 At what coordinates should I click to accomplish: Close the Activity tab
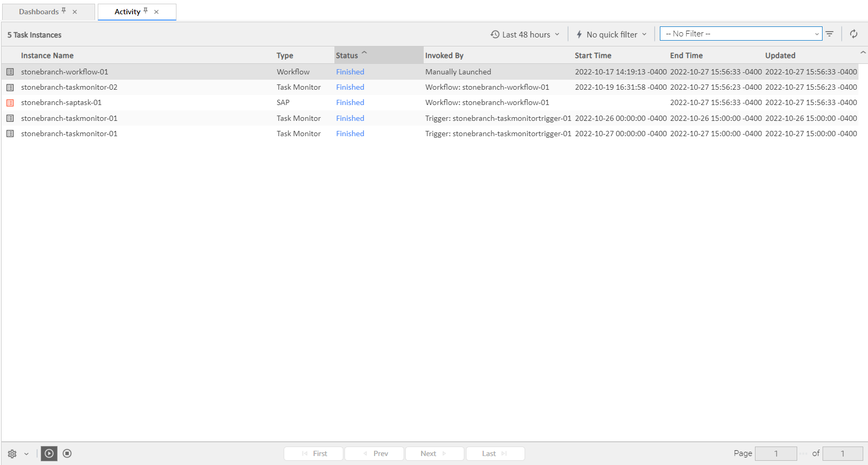[156, 12]
